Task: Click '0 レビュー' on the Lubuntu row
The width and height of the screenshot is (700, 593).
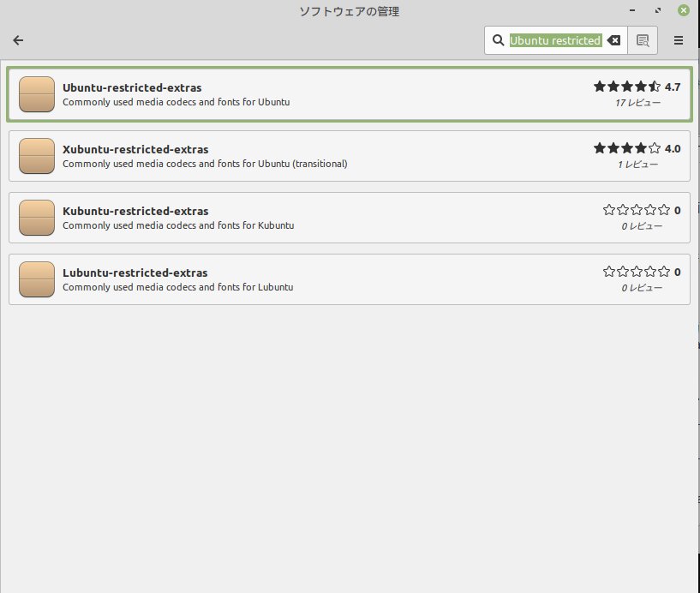Action: coord(642,288)
